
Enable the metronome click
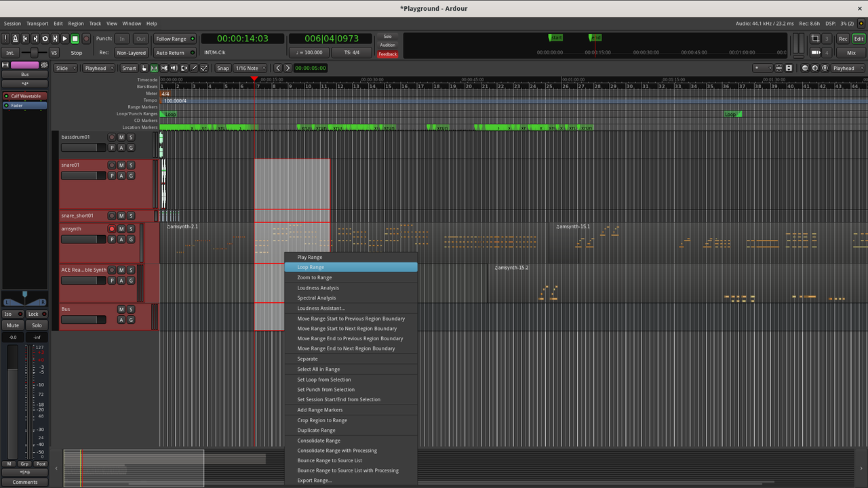(x=16, y=39)
